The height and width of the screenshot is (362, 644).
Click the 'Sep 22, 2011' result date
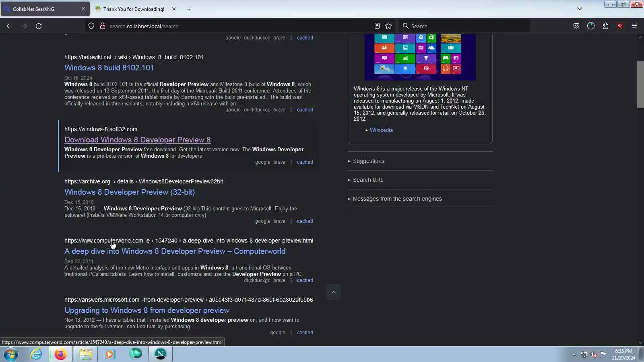coord(79,261)
